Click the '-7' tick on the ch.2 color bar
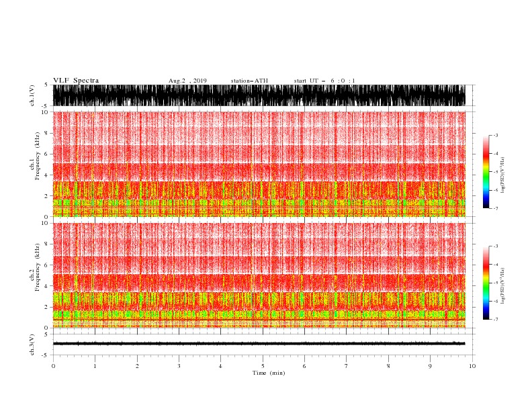 [496, 319]
